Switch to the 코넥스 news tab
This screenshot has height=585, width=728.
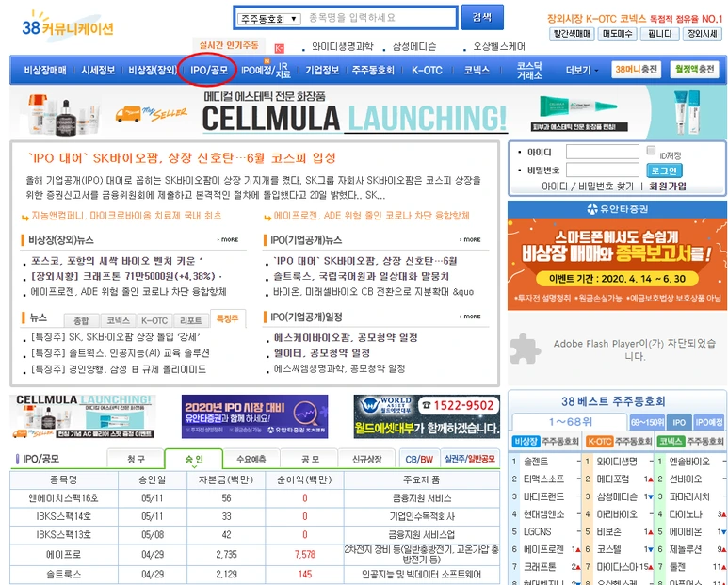tap(118, 320)
